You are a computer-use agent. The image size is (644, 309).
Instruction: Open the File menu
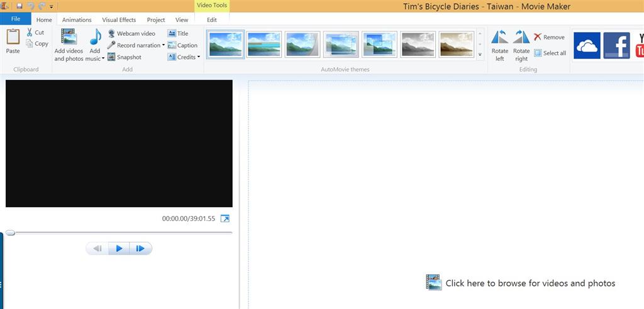click(16, 19)
